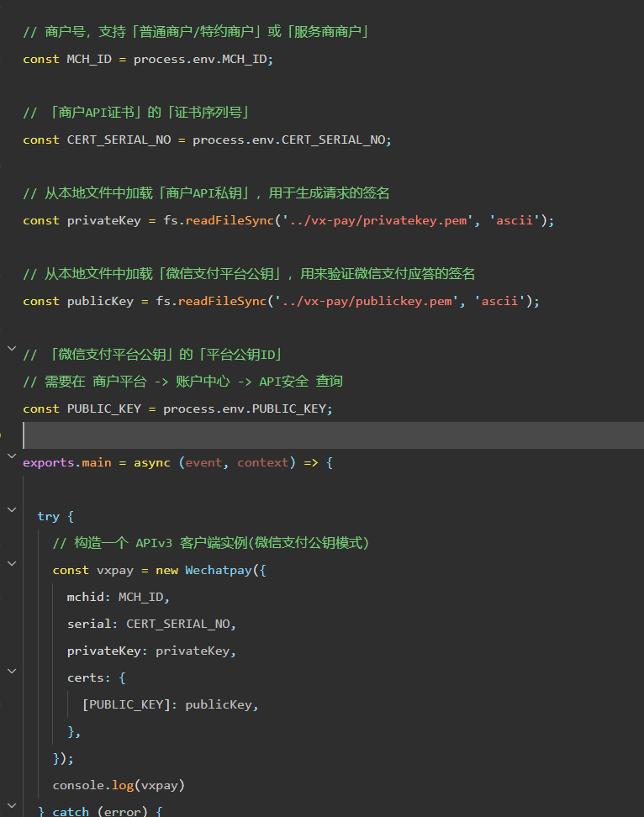
Task: Click the context parameter
Action: click(x=263, y=462)
